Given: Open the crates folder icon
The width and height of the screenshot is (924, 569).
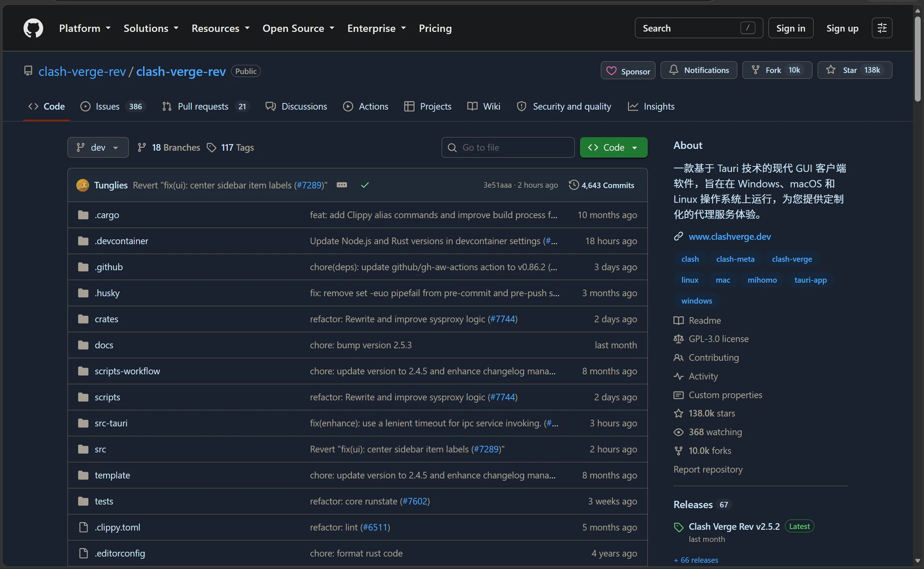Looking at the screenshot, I should pos(83,319).
